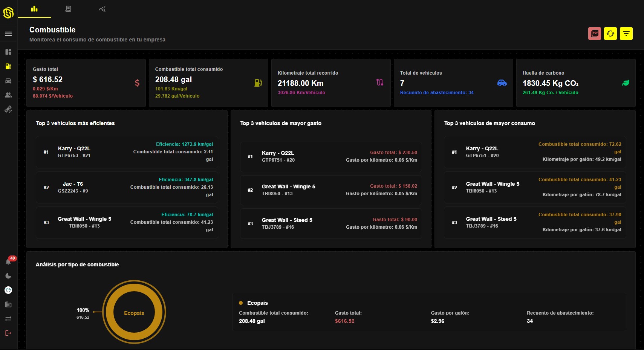
Task: Open the maintenance tools icon in sidebar
Action: (8, 109)
